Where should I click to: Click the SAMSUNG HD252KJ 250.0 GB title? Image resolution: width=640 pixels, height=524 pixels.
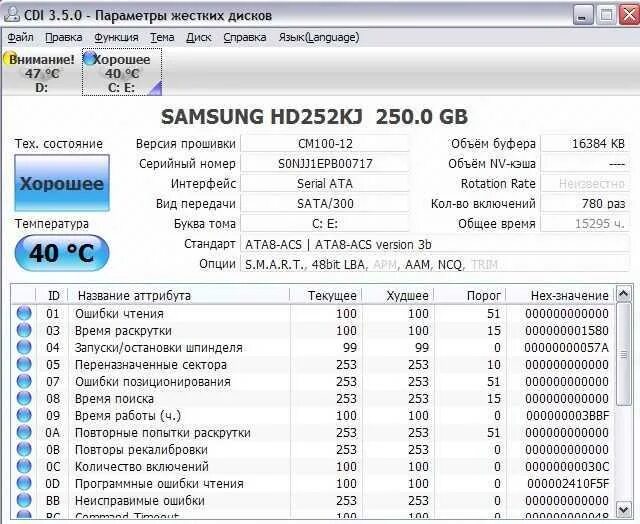pos(314,117)
